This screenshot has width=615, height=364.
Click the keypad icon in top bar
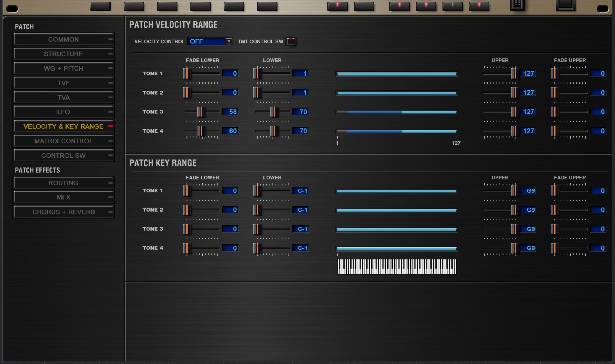click(x=517, y=5)
